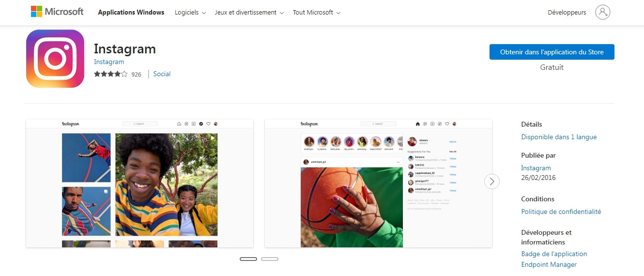This screenshot has width=644, height=276.
Task: Click the large Instagram app icon
Action: [x=55, y=59]
